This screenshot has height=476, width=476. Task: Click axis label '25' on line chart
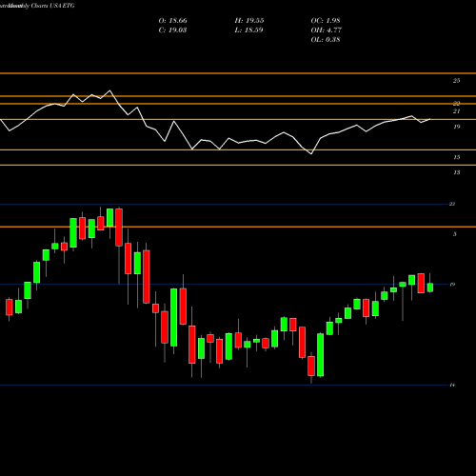pos(456,81)
